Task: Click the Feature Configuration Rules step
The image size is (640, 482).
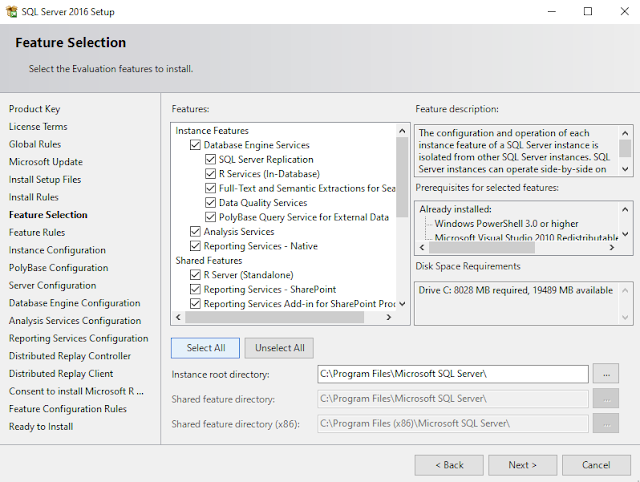Action: 68,409
